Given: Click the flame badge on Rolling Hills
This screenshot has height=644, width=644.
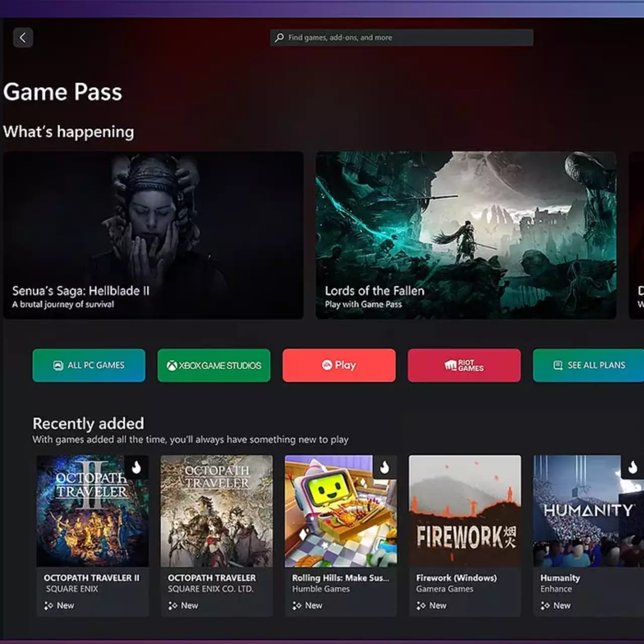Looking at the screenshot, I should click(385, 467).
